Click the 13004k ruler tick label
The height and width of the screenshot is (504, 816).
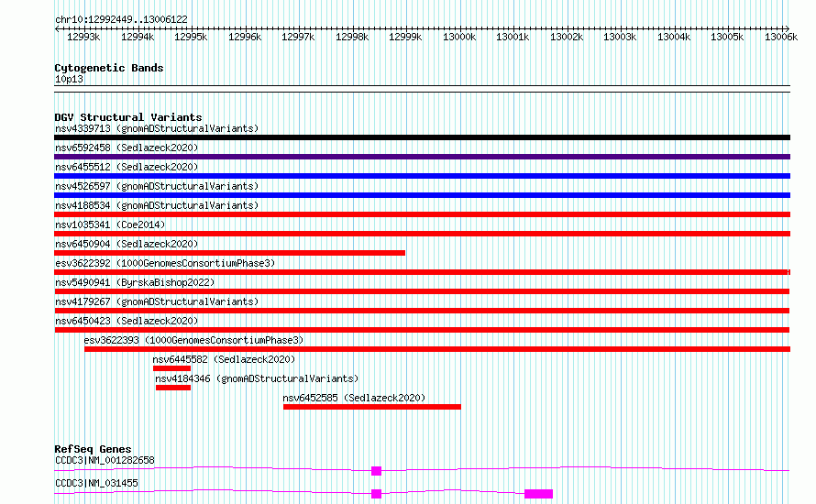point(673,37)
